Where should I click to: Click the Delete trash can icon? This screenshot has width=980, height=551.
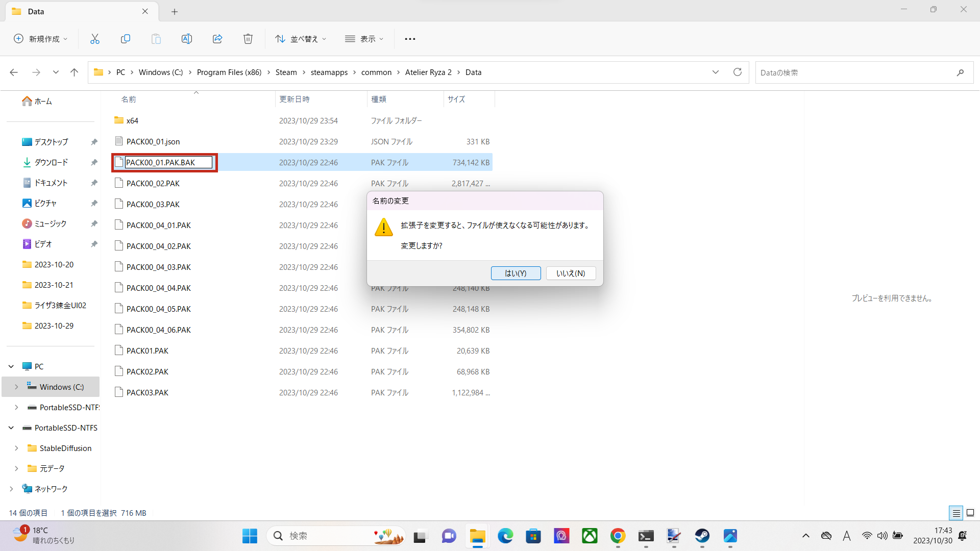pos(248,39)
